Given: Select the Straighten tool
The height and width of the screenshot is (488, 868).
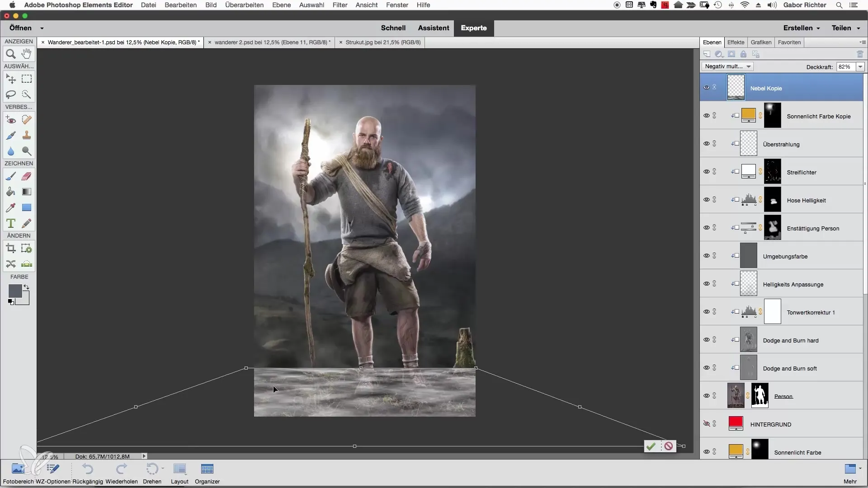Looking at the screenshot, I should [27, 264].
